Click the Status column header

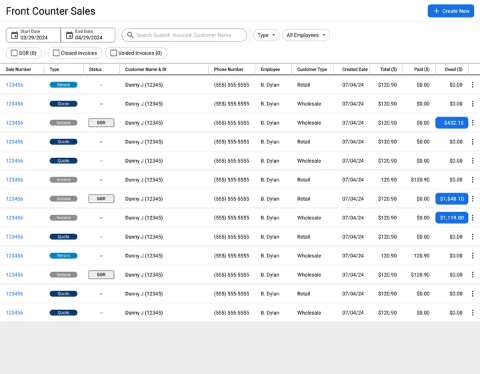pos(95,69)
